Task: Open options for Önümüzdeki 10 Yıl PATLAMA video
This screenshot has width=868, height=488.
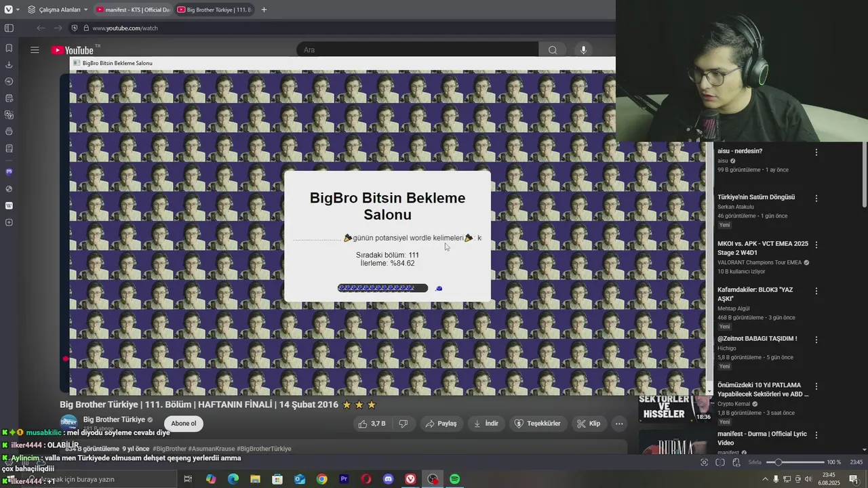Action: pyautogui.click(x=816, y=386)
